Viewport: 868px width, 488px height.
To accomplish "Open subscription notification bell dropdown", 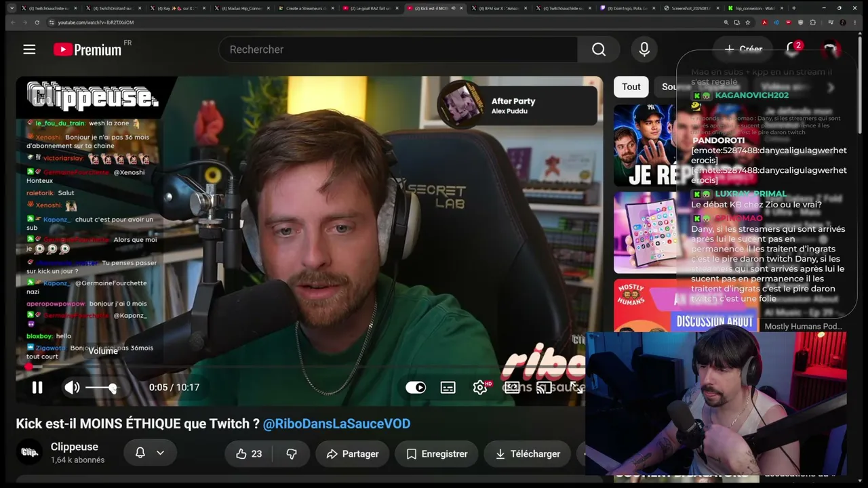I will pyautogui.click(x=150, y=453).
